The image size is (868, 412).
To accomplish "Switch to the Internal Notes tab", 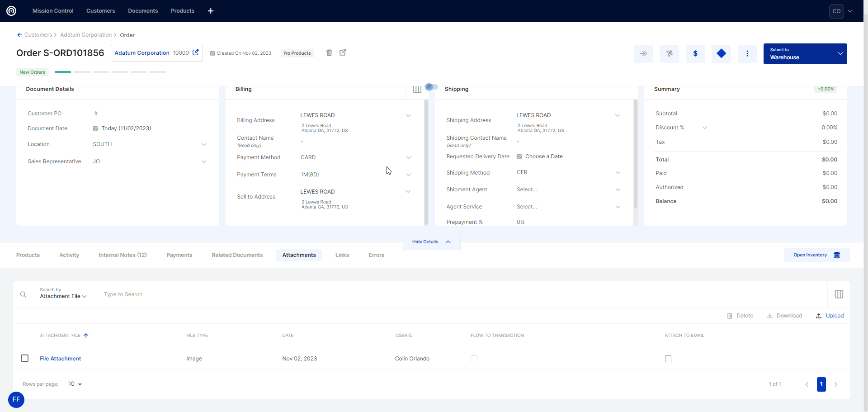I will (x=123, y=255).
